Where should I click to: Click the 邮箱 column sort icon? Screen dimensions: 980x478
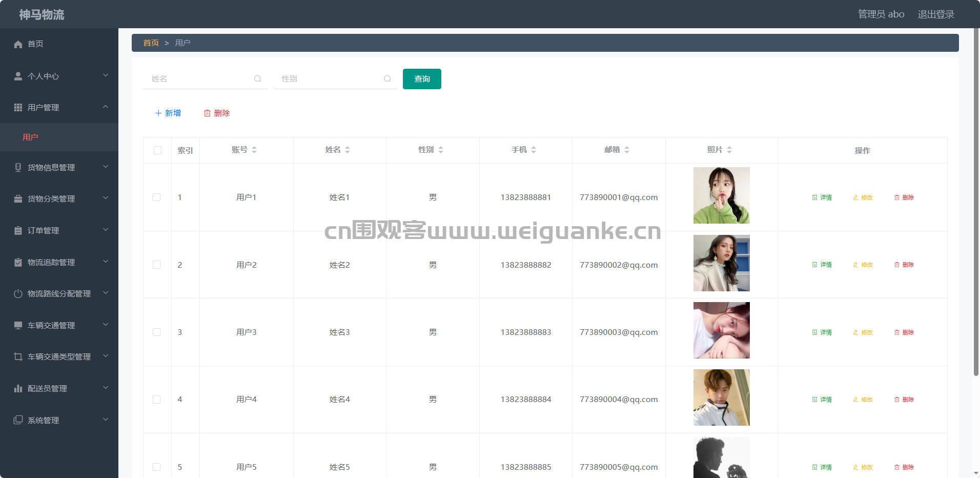[x=627, y=150]
